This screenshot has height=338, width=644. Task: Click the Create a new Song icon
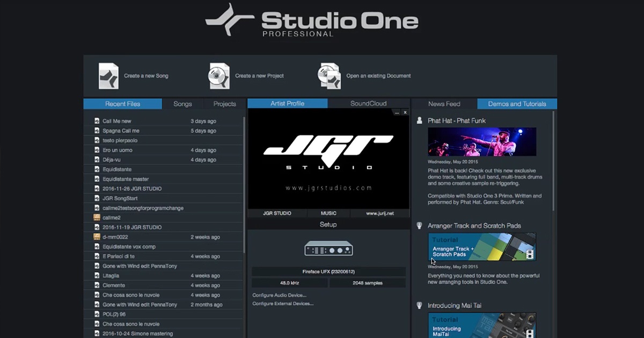coord(108,76)
